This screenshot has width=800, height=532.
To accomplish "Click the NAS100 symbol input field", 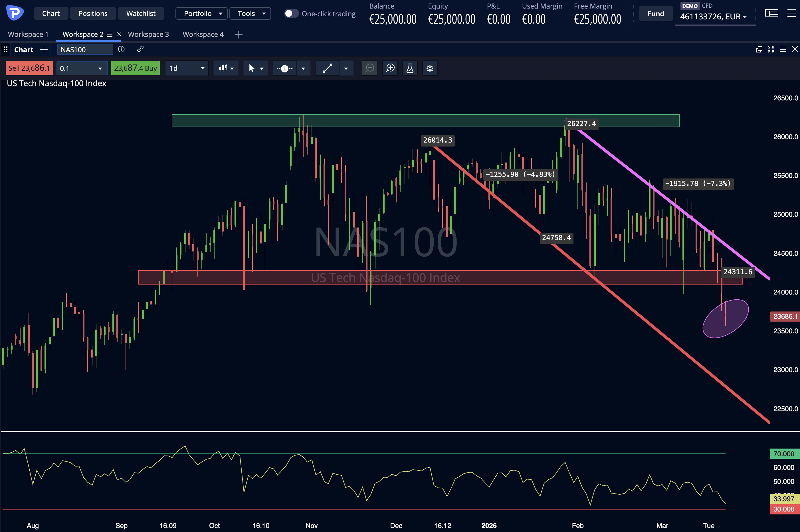I will click(85, 50).
